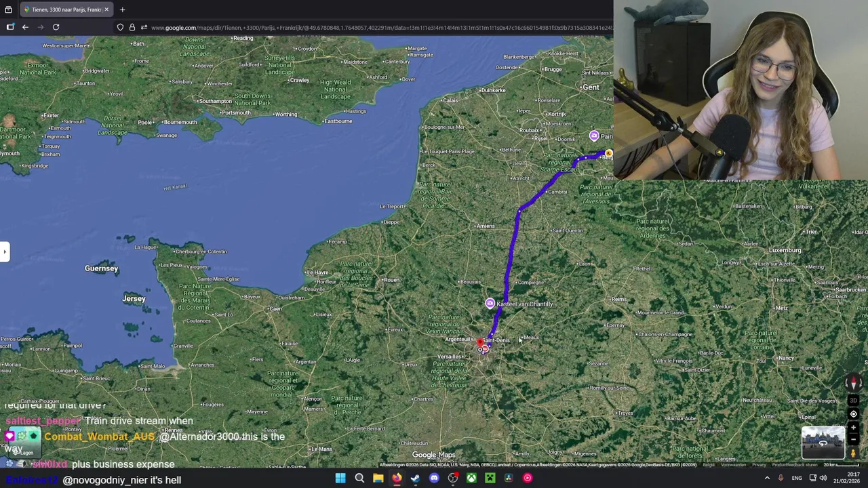Image resolution: width=868 pixels, height=488 pixels.
Task: Click the Rouen city label
Action: pyautogui.click(x=391, y=280)
